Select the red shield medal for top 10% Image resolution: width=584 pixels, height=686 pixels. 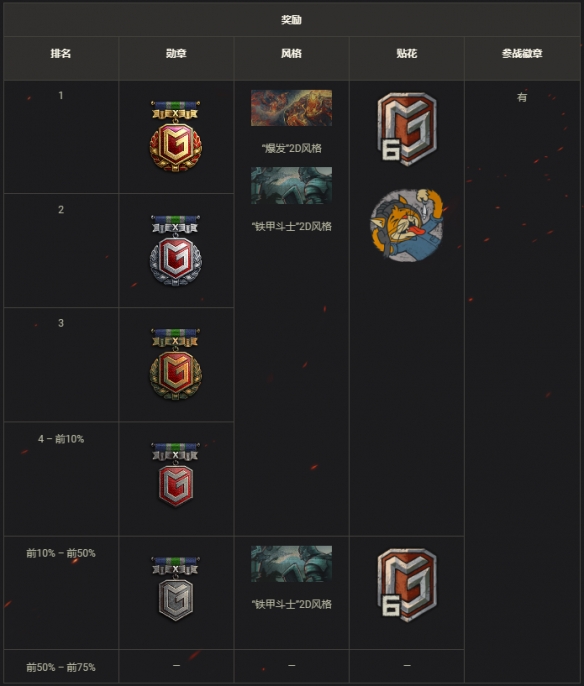[x=175, y=475]
